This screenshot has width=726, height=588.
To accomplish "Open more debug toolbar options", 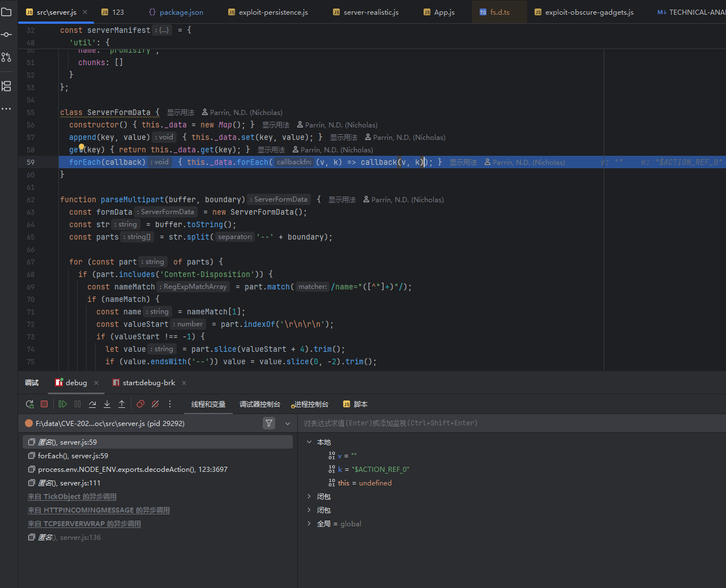I will point(170,404).
